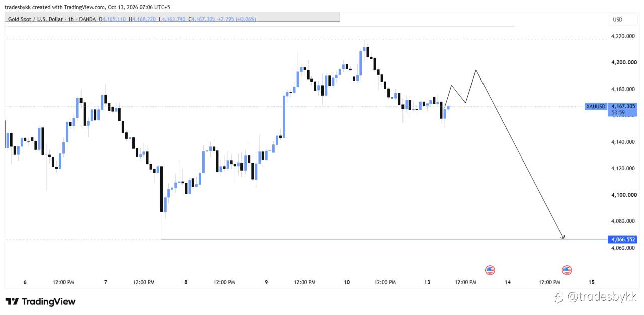Click the change value +2.295 (+0.06%)
The width and height of the screenshot is (644, 315).
coord(237,19)
